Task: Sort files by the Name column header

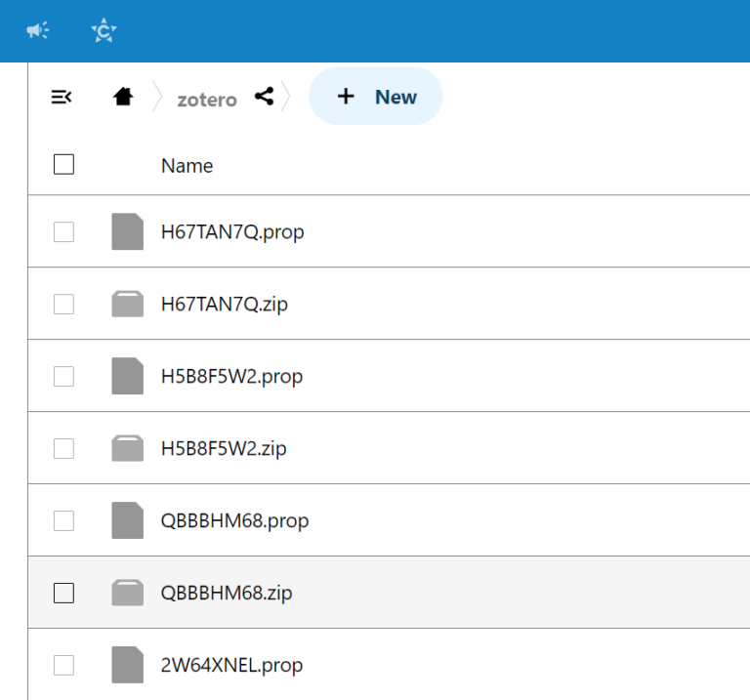Action: 187,166
